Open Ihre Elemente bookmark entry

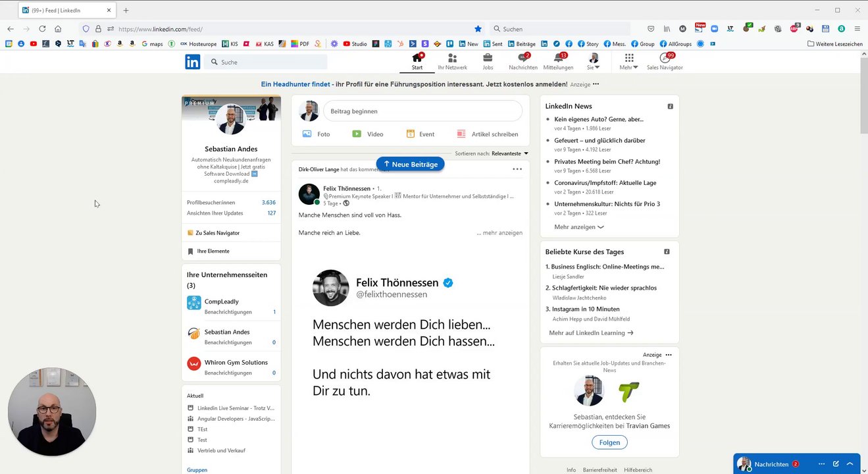209,251
